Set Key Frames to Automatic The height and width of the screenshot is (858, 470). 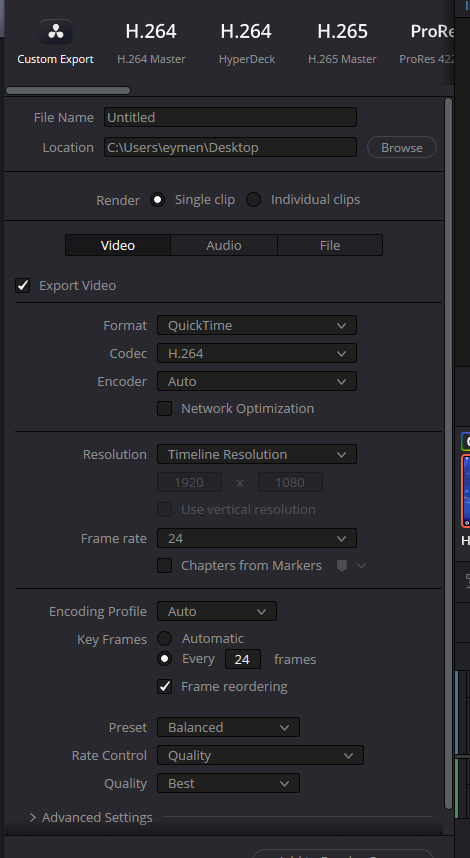click(x=165, y=638)
